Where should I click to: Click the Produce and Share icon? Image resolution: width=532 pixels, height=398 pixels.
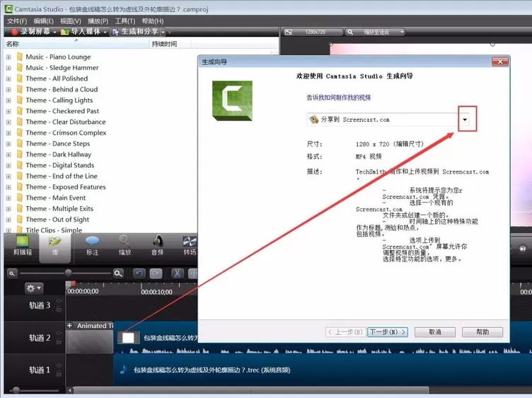click(115, 32)
